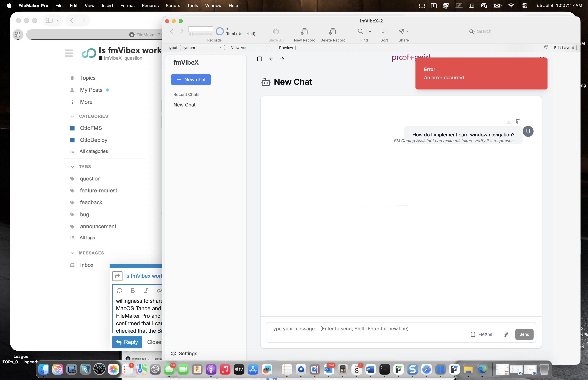Click the U user avatar
The image size is (588, 380).
point(528,131)
